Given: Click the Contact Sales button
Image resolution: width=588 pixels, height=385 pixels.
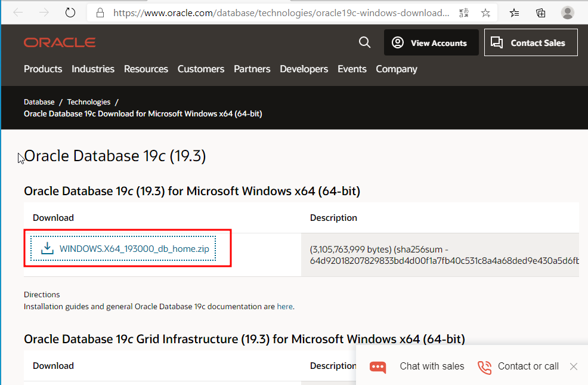Looking at the screenshot, I should click(x=531, y=42).
